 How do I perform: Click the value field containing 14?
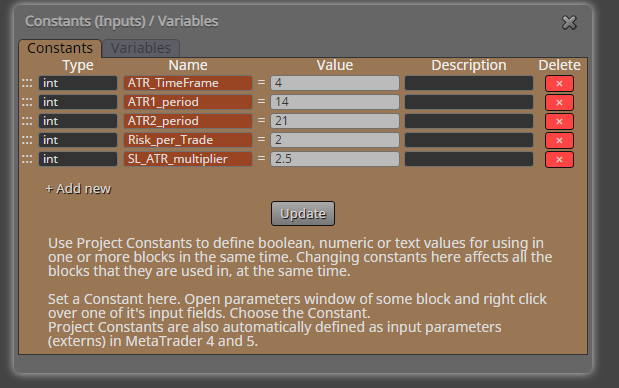pyautogui.click(x=335, y=102)
